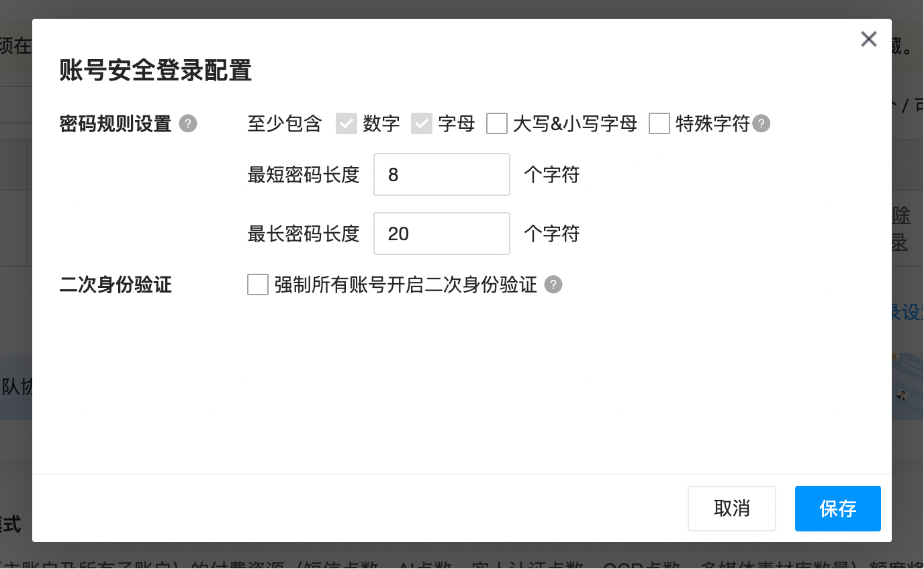Check 强制所有账号开启二次身份验证 box
924x569 pixels.
[258, 284]
